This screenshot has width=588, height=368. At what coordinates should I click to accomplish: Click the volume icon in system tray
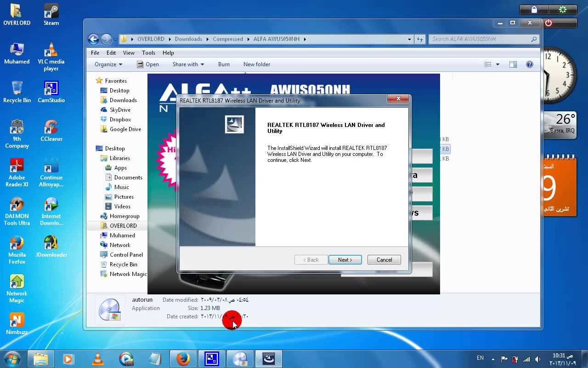pos(537,359)
